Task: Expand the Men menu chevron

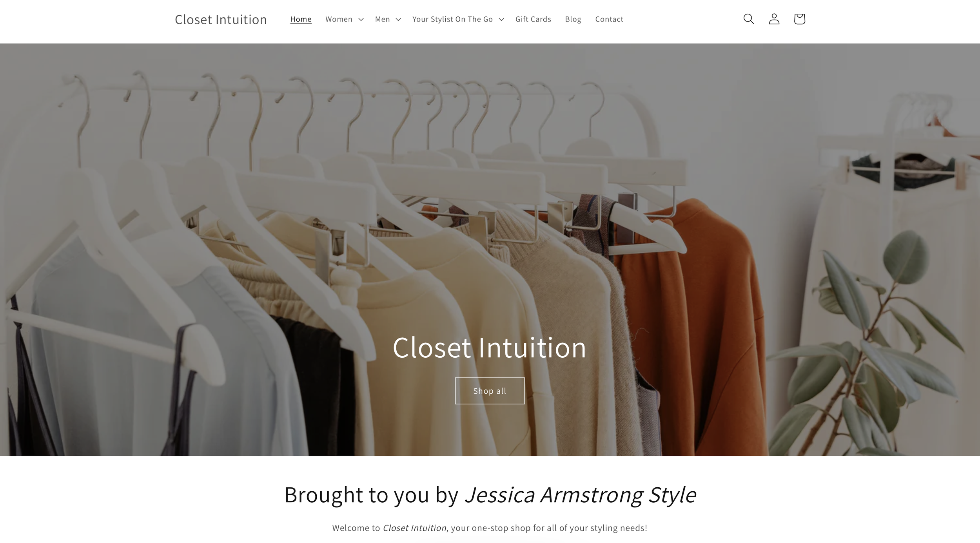Action: pos(398,19)
